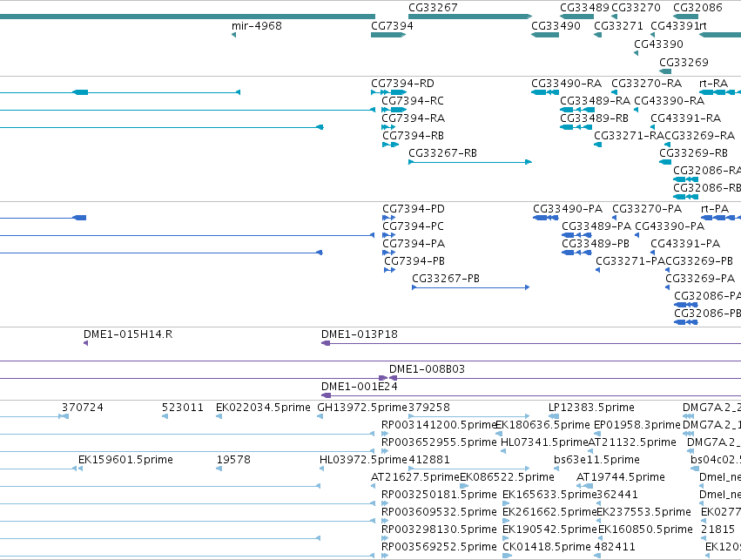
Task: Select transcript rt-RA
Action: 720,92
